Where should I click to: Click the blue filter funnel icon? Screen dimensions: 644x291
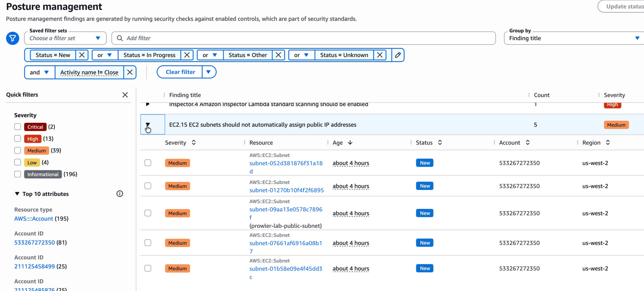pyautogui.click(x=12, y=38)
